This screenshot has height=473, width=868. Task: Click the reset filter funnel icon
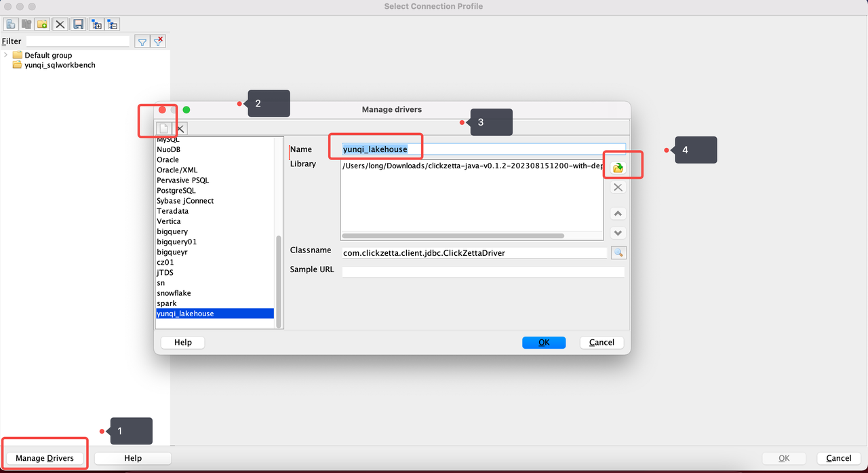pyautogui.click(x=158, y=42)
